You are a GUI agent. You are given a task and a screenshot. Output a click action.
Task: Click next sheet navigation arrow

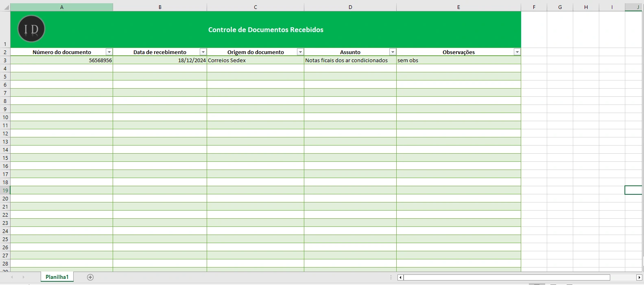(24, 277)
